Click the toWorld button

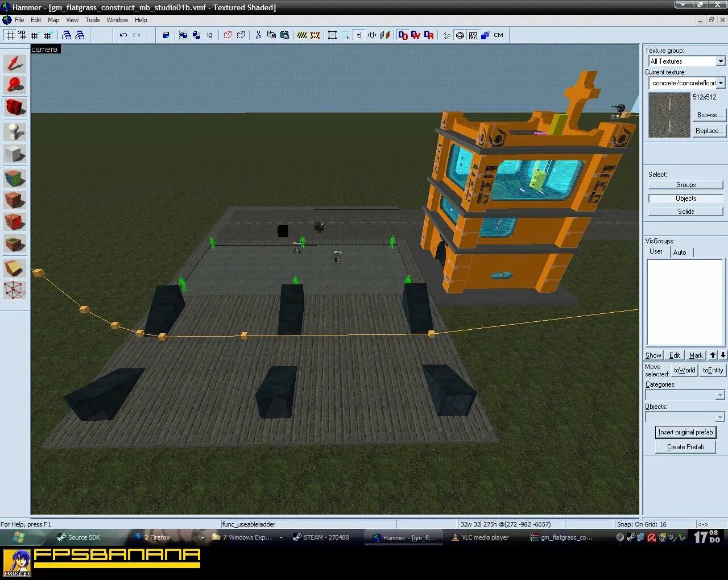point(684,370)
